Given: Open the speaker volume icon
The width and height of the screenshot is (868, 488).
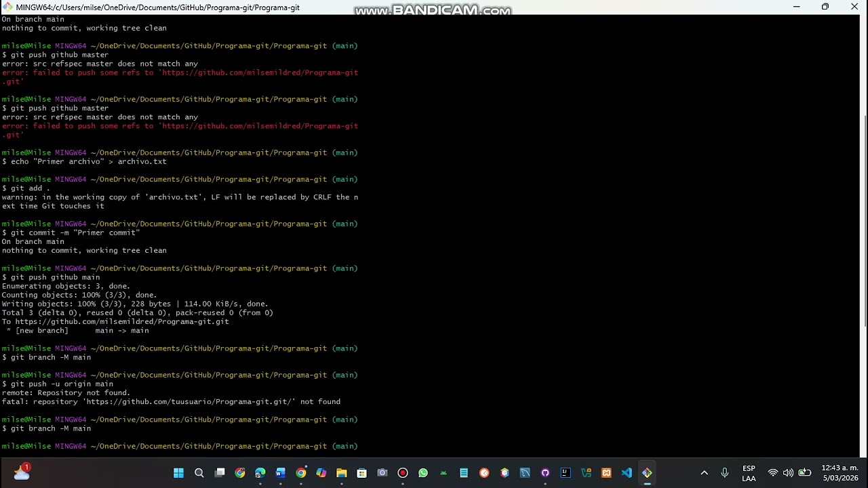Looking at the screenshot, I should [x=788, y=473].
